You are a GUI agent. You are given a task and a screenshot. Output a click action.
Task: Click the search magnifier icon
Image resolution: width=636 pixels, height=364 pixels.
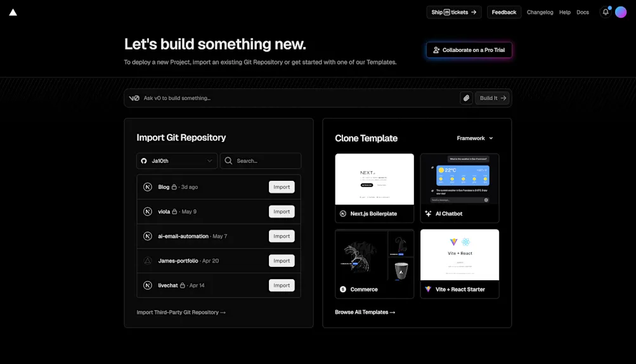tap(228, 160)
